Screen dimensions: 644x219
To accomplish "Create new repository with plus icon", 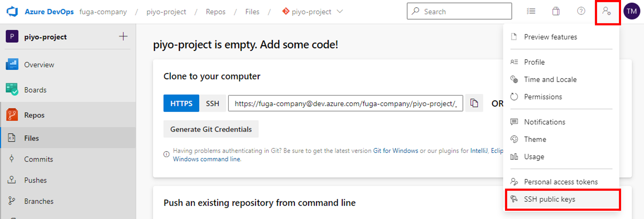I will (x=123, y=36).
